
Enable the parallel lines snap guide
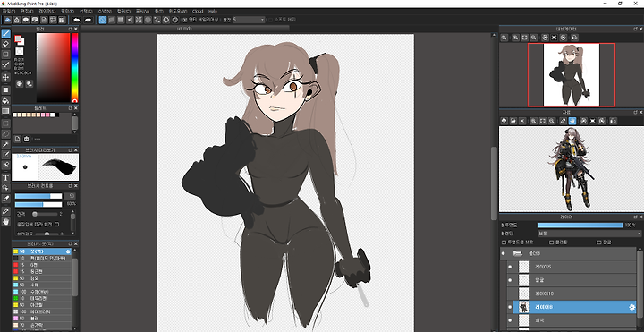(112, 20)
